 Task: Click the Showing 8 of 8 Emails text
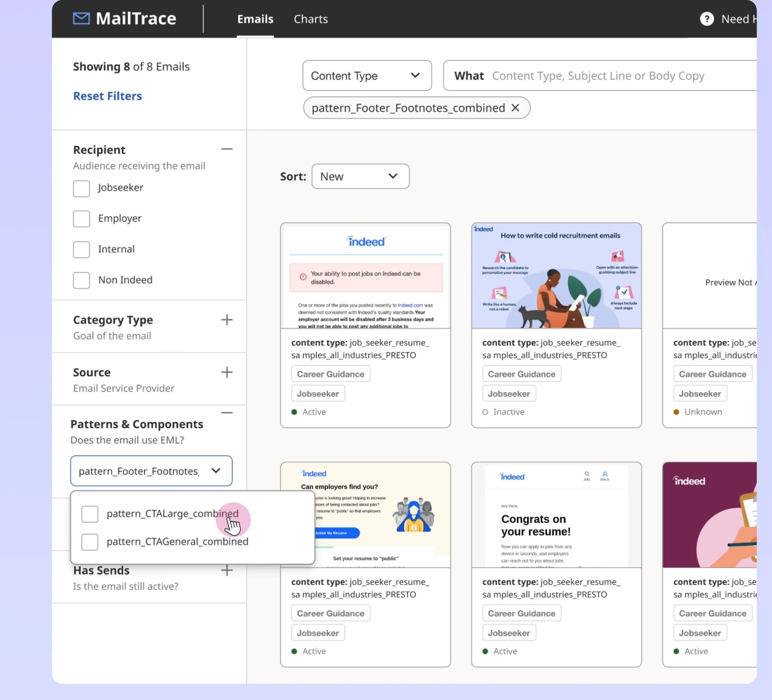[x=131, y=67]
